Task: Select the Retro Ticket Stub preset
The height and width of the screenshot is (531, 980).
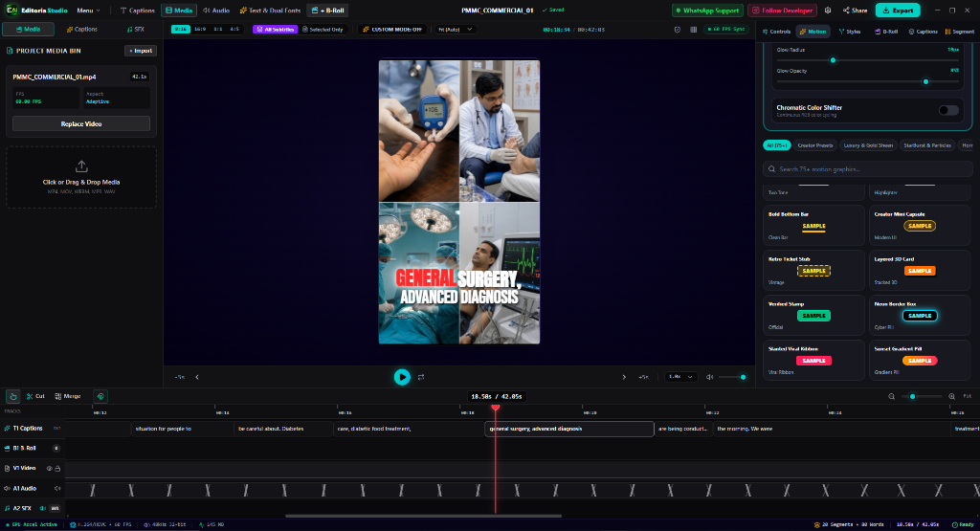Action: point(813,271)
